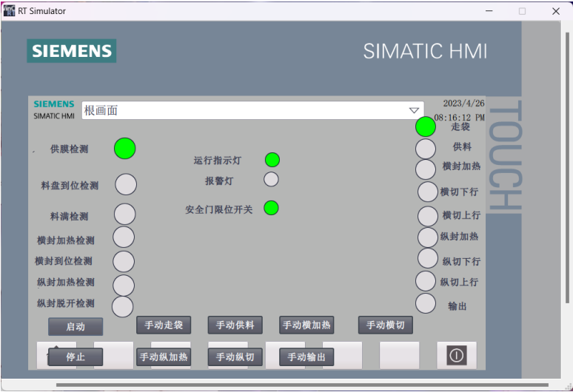The height and width of the screenshot is (392, 573).
Task: Click the 料盘到位检测 indicator lamp
Action: (x=126, y=184)
